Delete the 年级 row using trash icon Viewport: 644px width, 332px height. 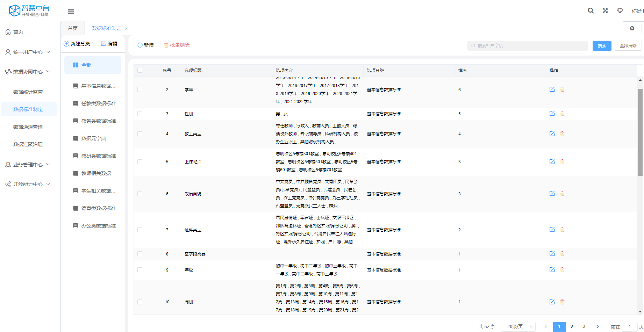[562, 270]
